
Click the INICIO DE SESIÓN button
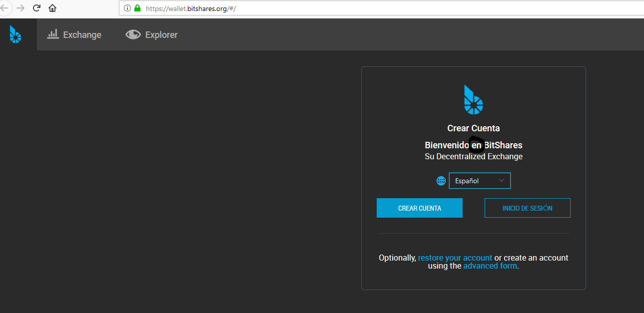click(x=528, y=208)
